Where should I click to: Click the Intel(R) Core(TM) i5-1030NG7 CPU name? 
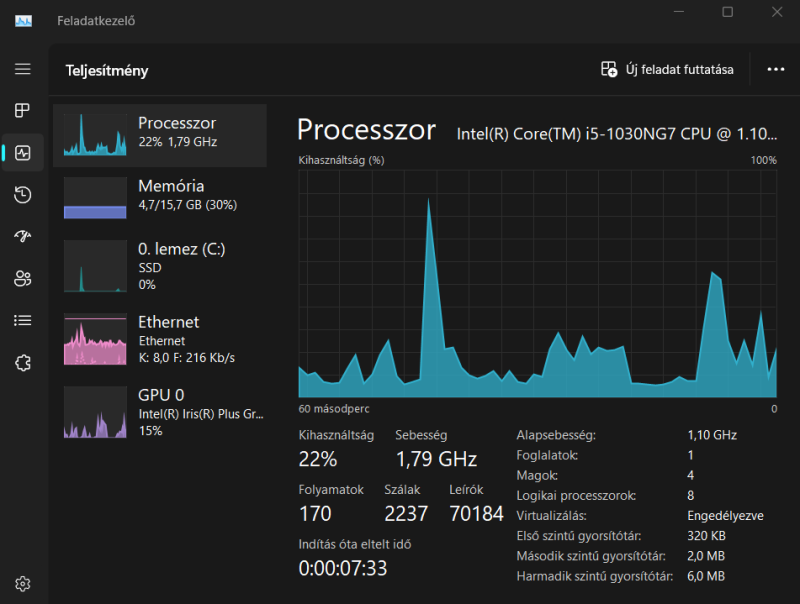616,134
